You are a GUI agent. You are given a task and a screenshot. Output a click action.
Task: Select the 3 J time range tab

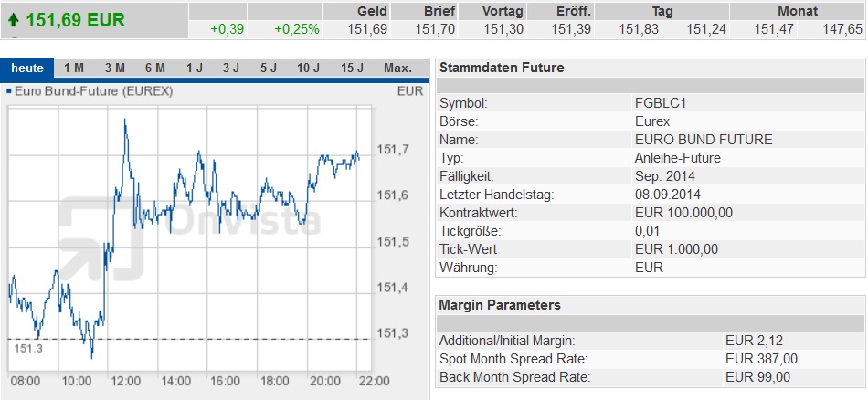click(x=231, y=68)
